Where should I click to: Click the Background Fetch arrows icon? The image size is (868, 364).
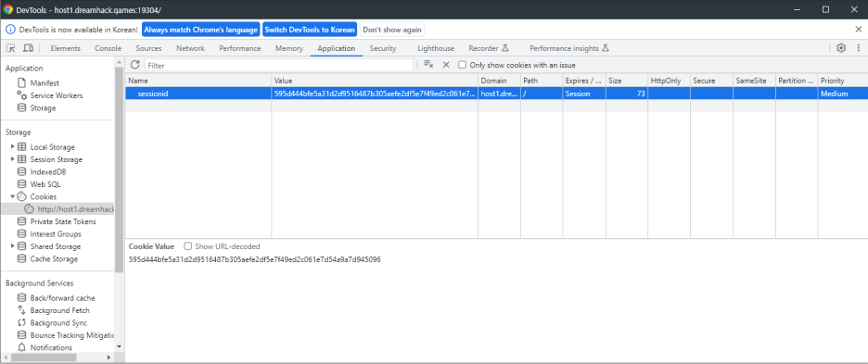pyautogui.click(x=21, y=310)
